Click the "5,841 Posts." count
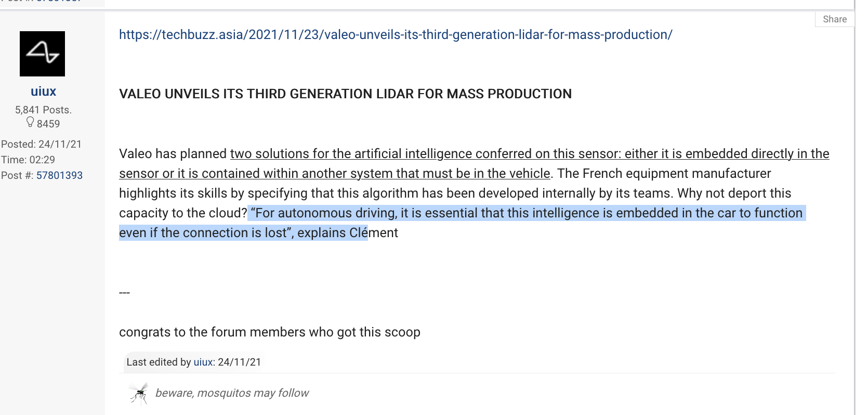This screenshot has width=868, height=415. click(43, 110)
